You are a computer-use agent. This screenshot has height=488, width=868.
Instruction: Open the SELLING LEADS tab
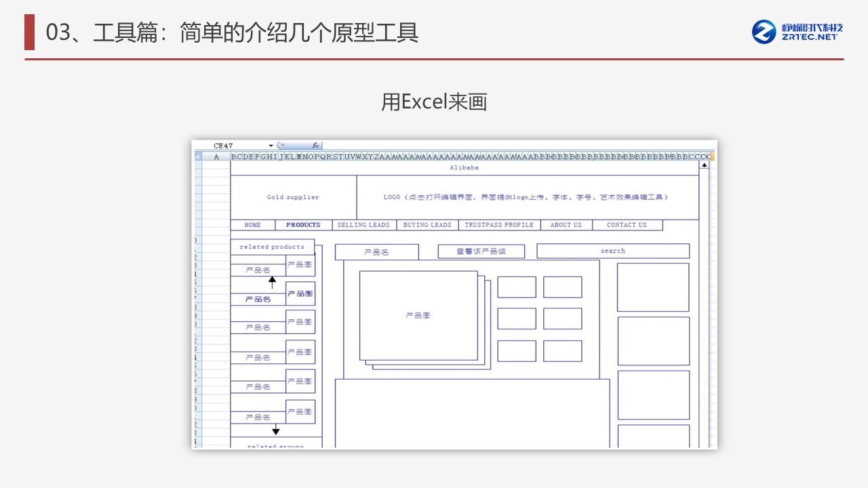point(363,225)
